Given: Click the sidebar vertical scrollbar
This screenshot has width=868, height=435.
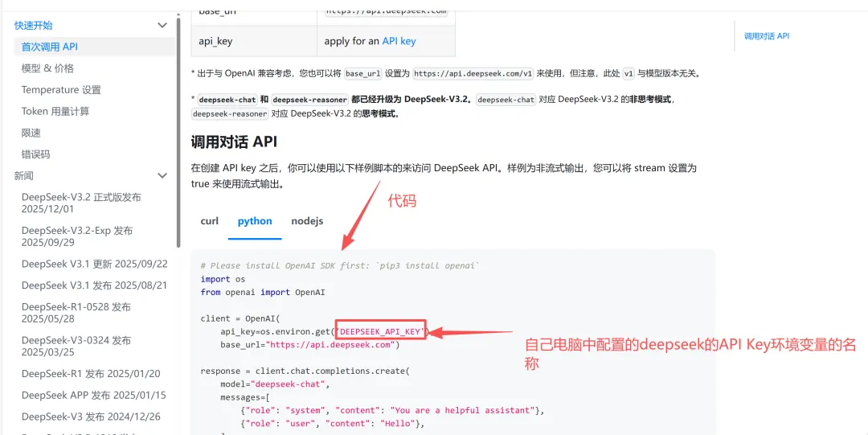Looking at the screenshot, I should pos(178,133).
